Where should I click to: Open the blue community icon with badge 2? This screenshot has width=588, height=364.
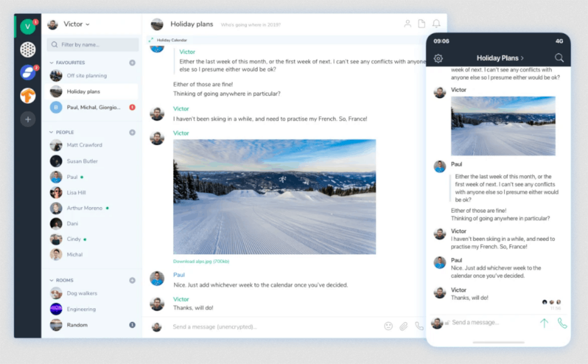28,72
